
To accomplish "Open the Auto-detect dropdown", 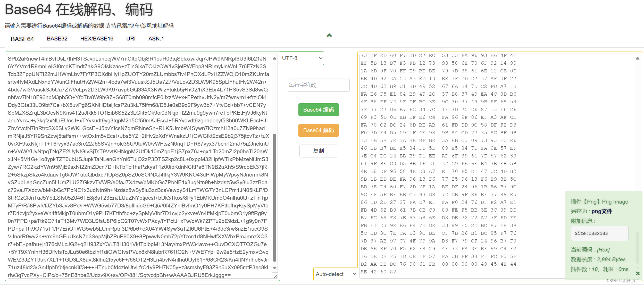I will click(336, 274).
